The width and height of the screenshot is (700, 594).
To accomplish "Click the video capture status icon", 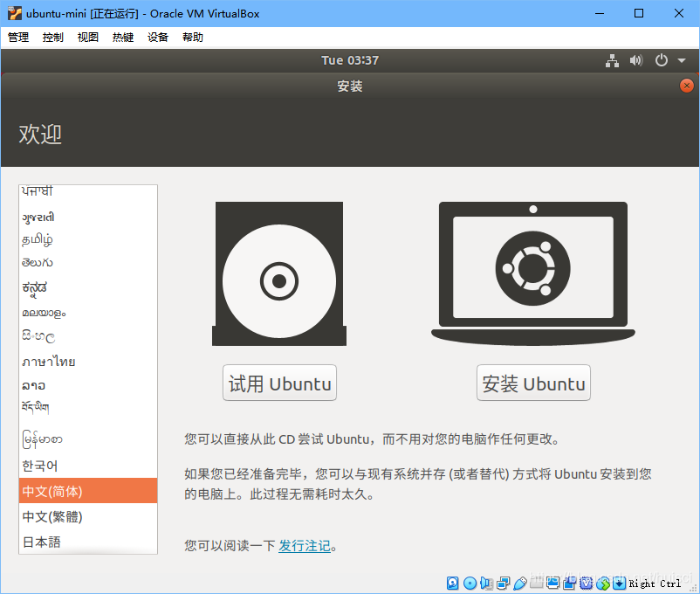I will click(x=569, y=583).
